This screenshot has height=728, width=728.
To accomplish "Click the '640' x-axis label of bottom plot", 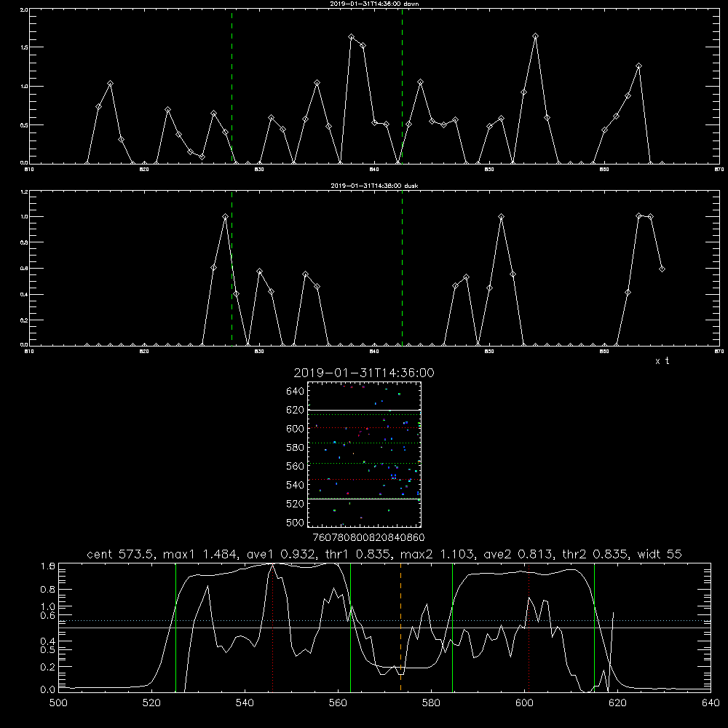I will (x=711, y=703).
